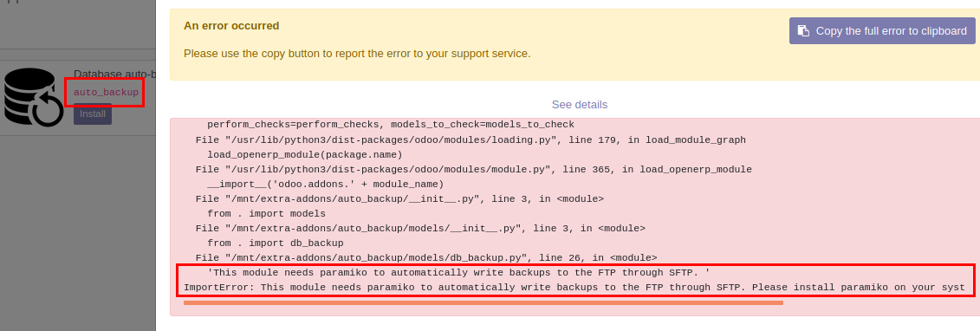The height and width of the screenshot is (331, 980).
Task: Click traceback line for auto_backup/__init__.py
Action: coord(399,199)
